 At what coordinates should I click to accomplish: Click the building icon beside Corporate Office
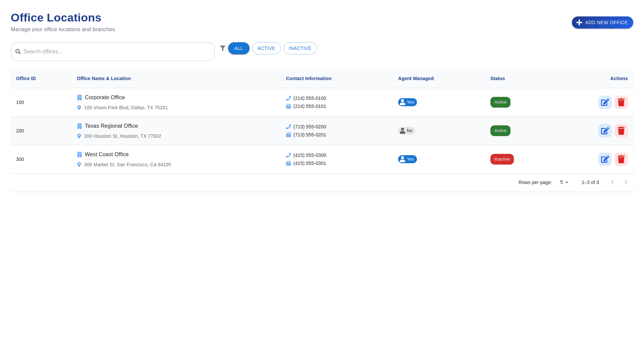(79, 98)
